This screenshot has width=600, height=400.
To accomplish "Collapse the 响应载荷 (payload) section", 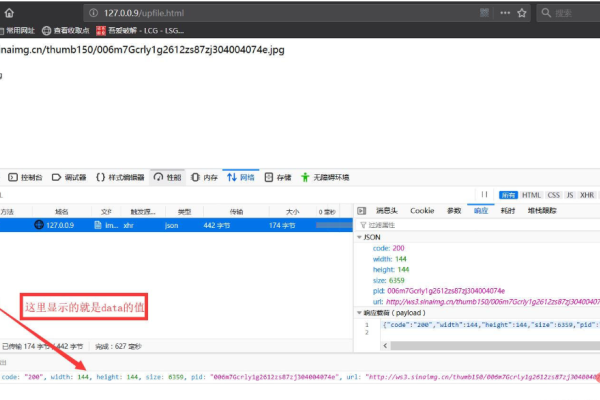I will (x=361, y=312).
